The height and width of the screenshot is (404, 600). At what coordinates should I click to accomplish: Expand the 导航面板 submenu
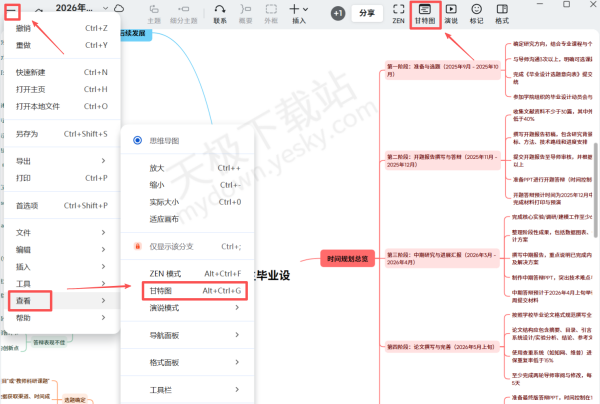tap(186, 336)
